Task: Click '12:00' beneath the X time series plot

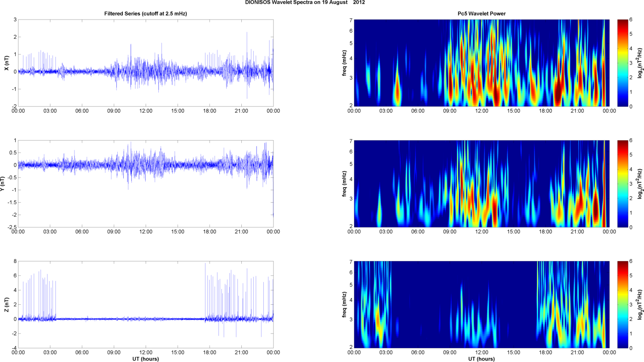Action: [146, 111]
